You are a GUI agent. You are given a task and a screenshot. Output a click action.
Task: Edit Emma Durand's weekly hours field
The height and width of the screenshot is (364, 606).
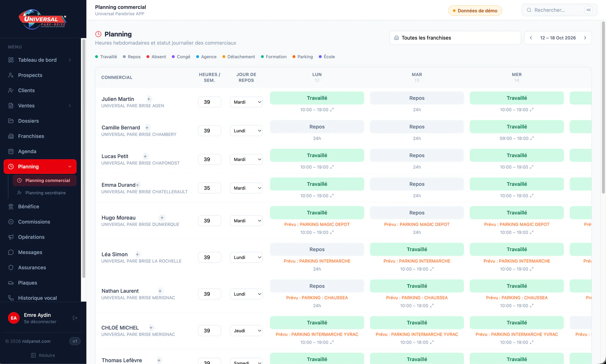tap(209, 188)
